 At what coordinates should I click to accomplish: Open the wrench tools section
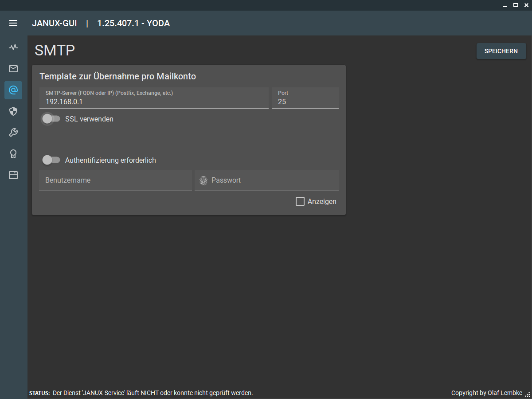13,133
